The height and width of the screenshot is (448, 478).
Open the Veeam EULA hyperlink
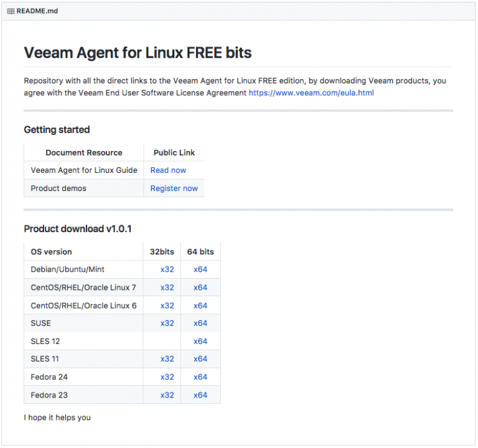[x=311, y=93]
